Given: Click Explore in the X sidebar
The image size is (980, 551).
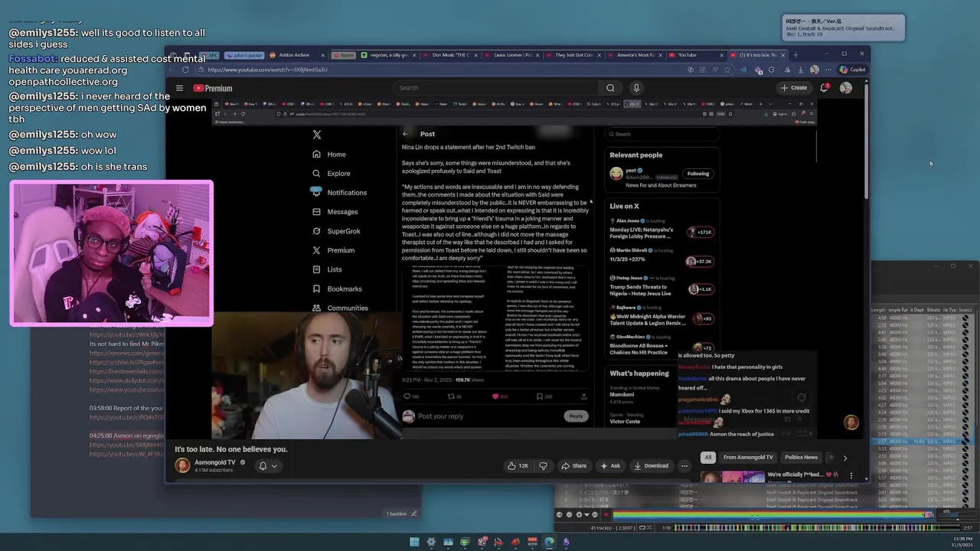Looking at the screenshot, I should click(x=332, y=173).
